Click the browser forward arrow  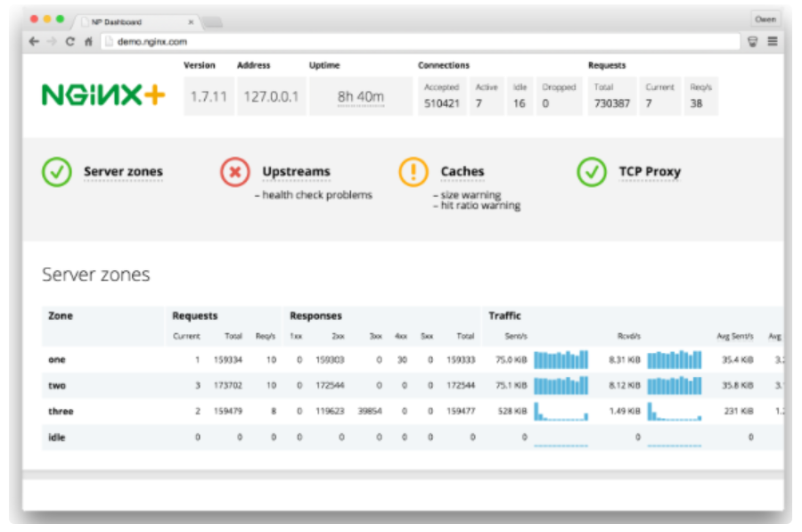click(52, 41)
